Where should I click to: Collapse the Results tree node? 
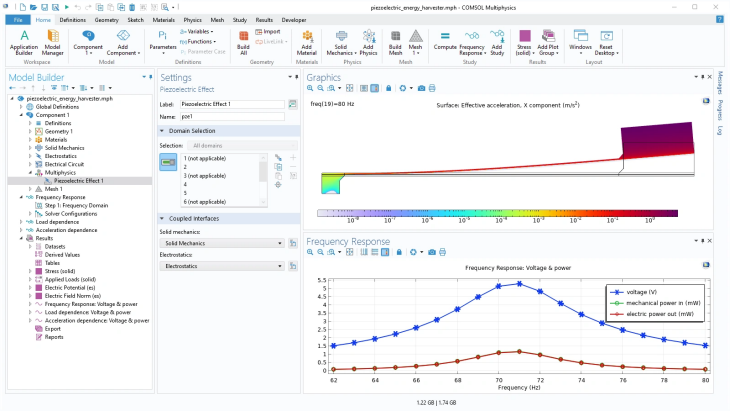pos(21,238)
